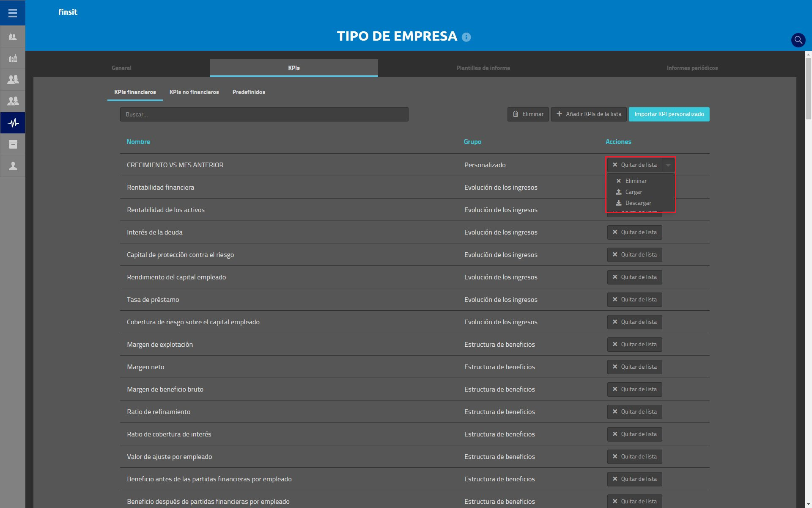The height and width of the screenshot is (508, 812).
Task: Remove Tasa de préstamo from list
Action: [x=635, y=300]
